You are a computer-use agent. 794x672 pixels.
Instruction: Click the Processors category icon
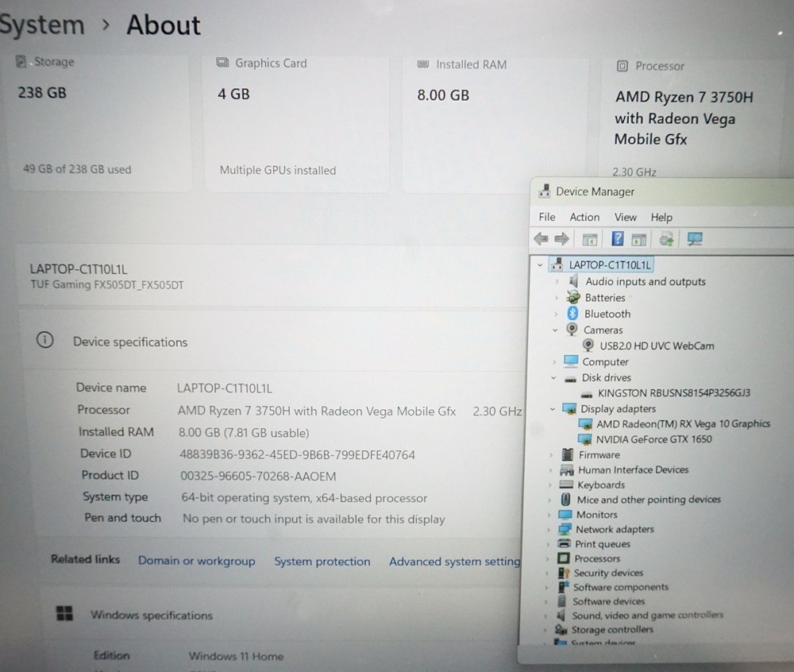pos(563,558)
